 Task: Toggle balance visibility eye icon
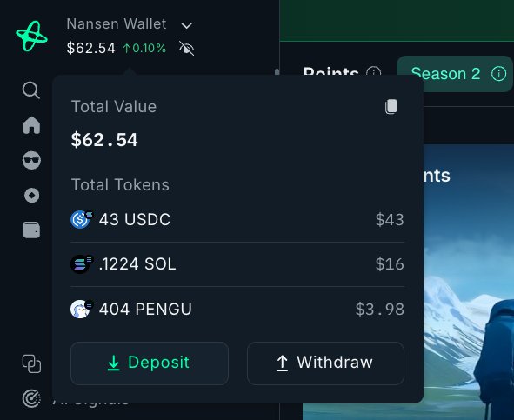[186, 49]
